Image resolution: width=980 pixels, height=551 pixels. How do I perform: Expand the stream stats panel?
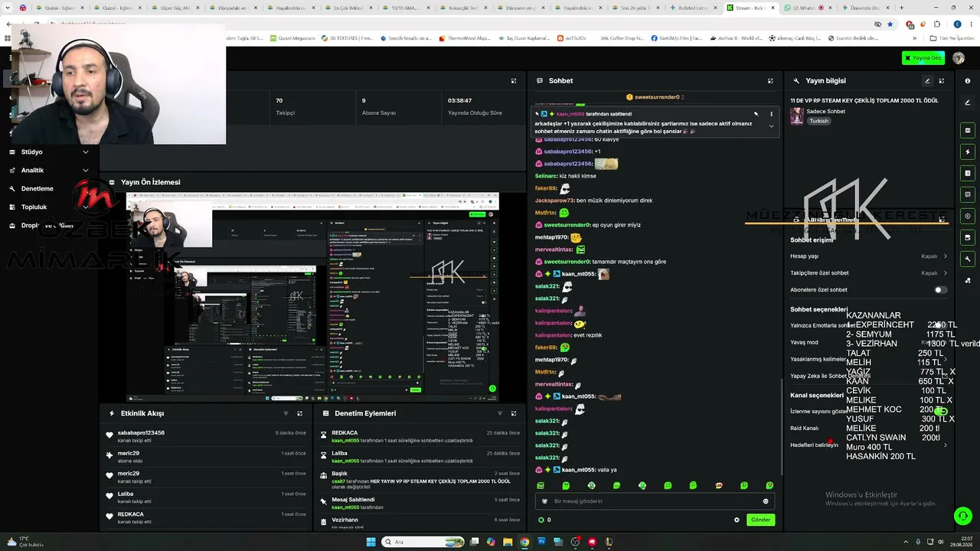click(514, 80)
